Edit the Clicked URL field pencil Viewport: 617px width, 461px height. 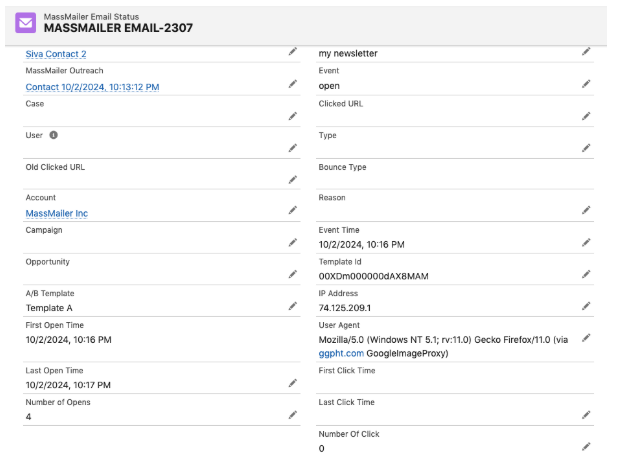(x=586, y=116)
